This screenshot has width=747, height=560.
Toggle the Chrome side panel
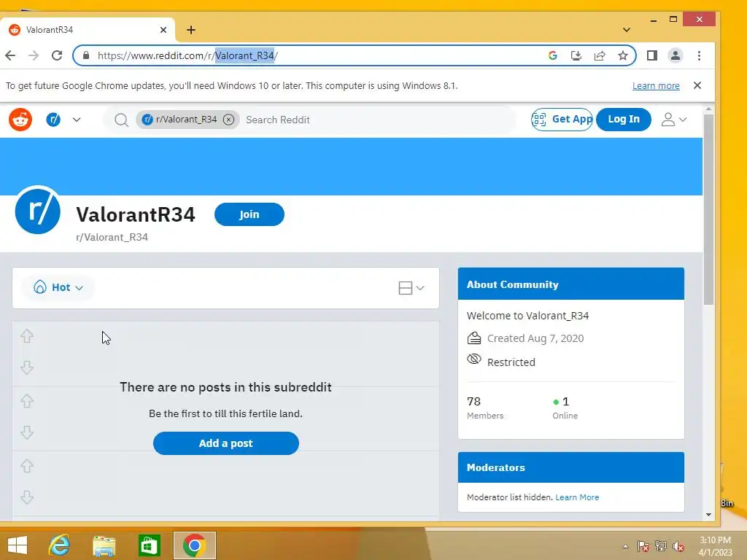pyautogui.click(x=651, y=55)
